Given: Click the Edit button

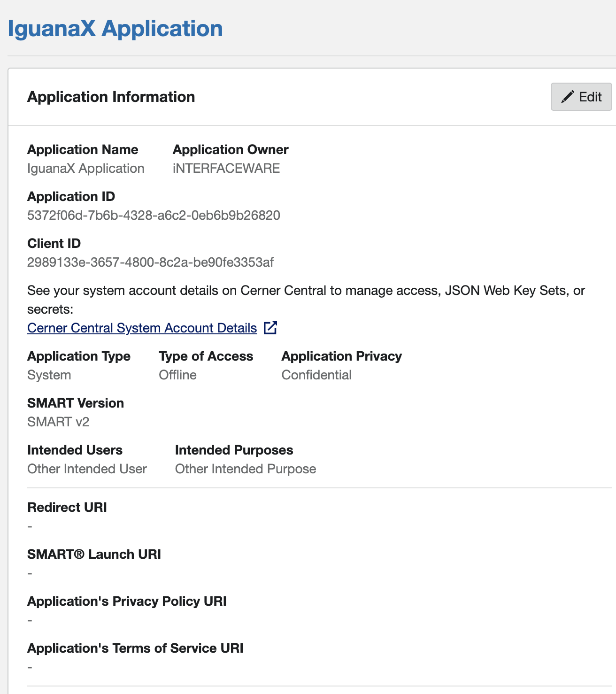Looking at the screenshot, I should 581,97.
